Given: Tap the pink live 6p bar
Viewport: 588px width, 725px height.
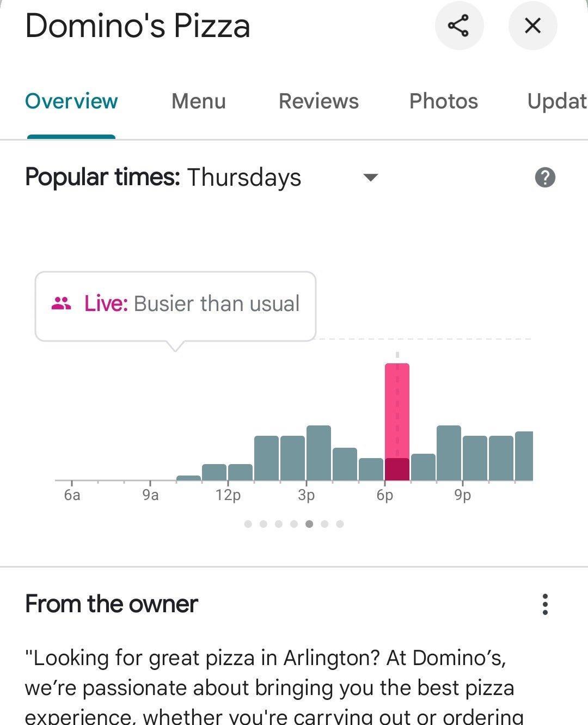Looking at the screenshot, I should pyautogui.click(x=397, y=422).
